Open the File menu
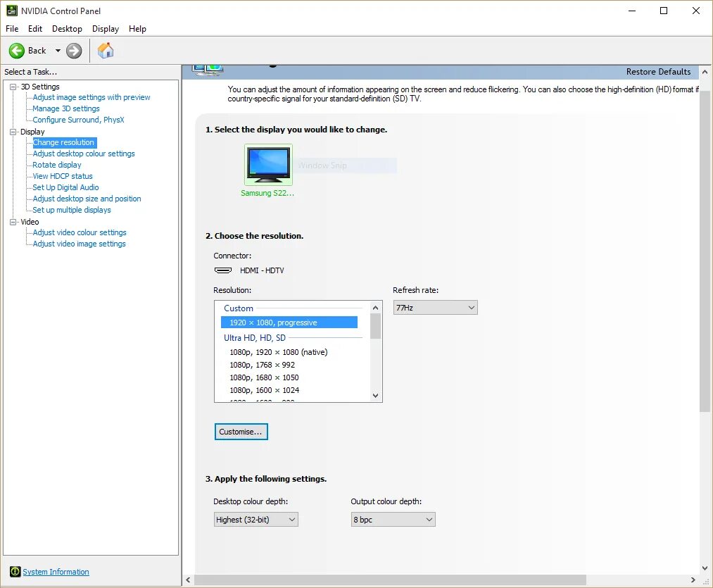The image size is (713, 588). point(12,29)
